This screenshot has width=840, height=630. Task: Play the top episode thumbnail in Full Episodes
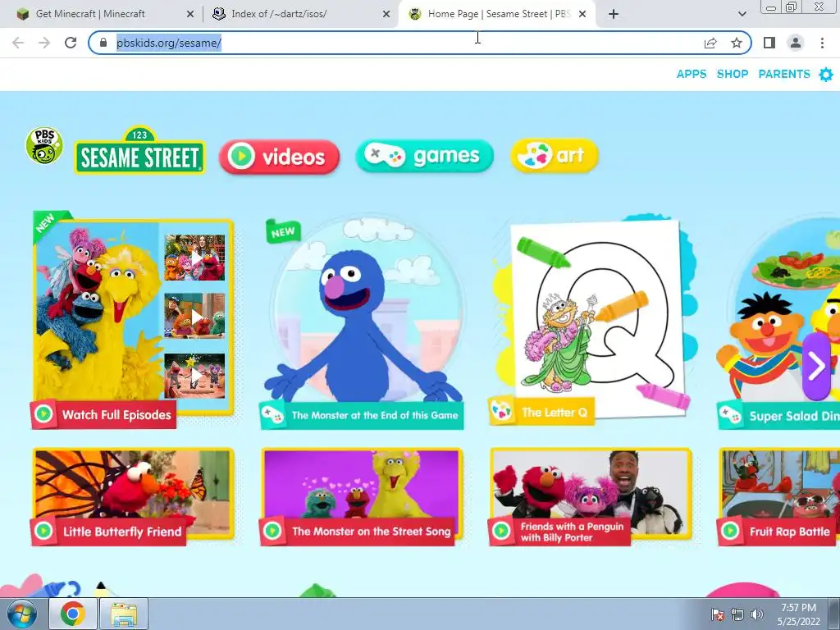point(194,258)
